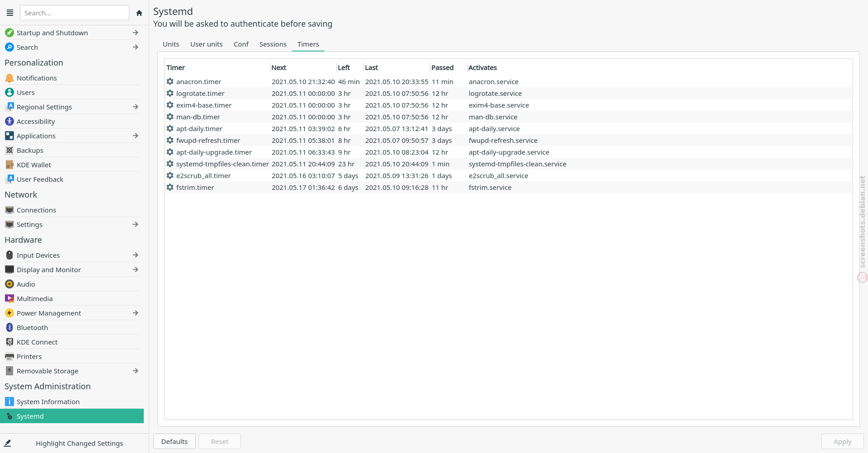This screenshot has height=453, width=868.
Task: Expand Removable Storage arrow
Action: pos(136,371)
